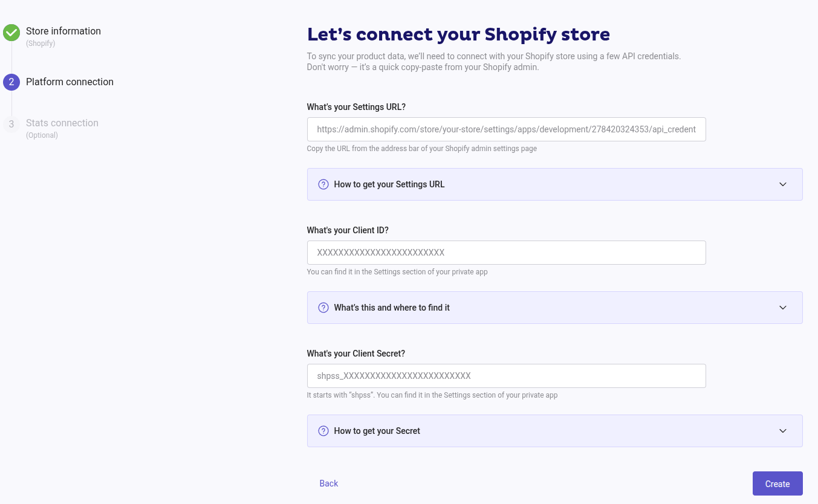Screen dimensions: 818x504
Task: Expand the What's this and where to find it chevron
Action: point(783,308)
